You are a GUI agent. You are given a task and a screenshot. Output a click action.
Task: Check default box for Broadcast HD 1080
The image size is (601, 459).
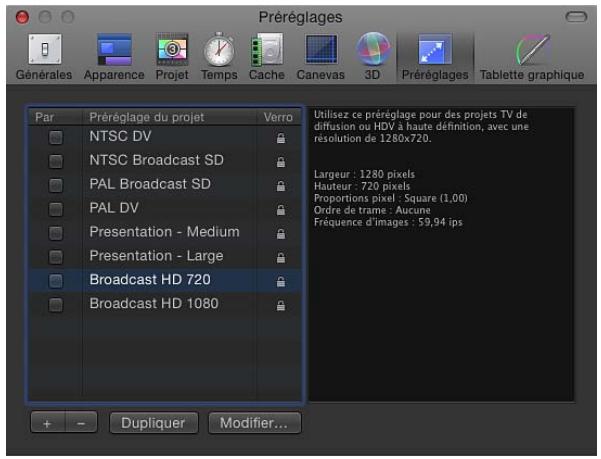(x=56, y=305)
